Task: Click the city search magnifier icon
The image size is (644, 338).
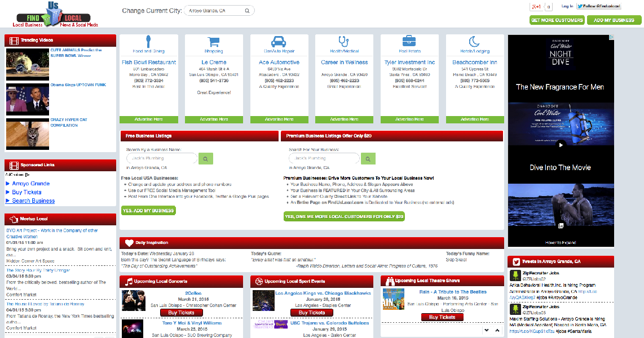Action: (247, 11)
